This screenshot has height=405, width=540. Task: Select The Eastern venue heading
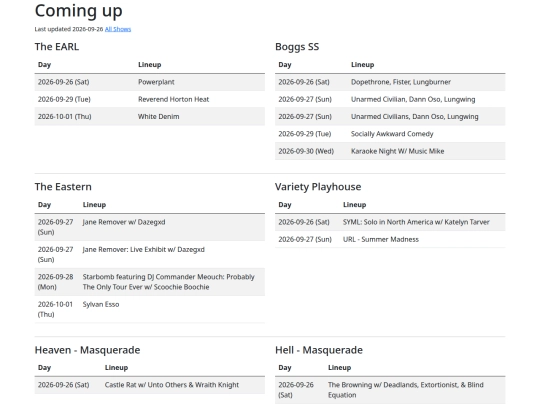[63, 187]
